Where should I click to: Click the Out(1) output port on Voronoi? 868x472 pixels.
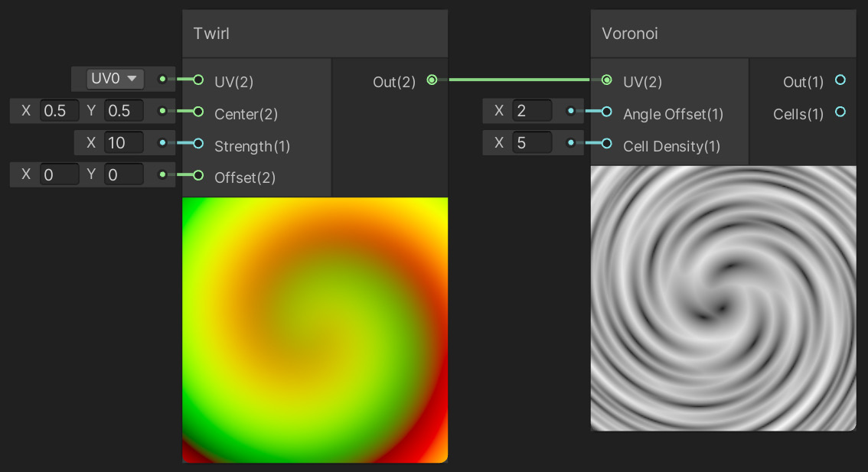841,80
